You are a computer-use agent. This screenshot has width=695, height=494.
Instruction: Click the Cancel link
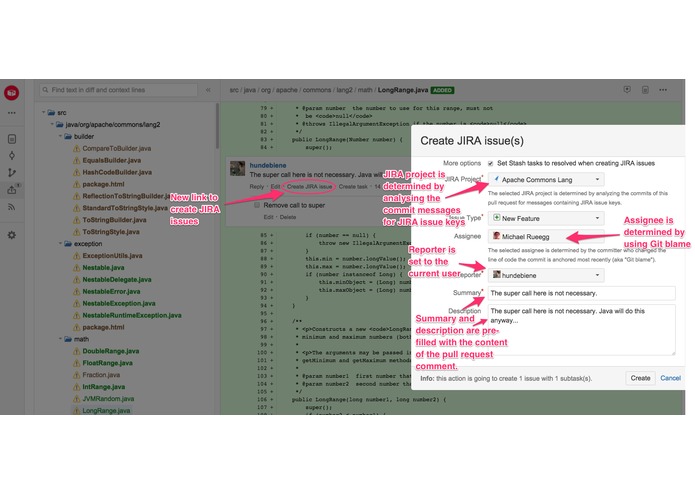click(670, 378)
